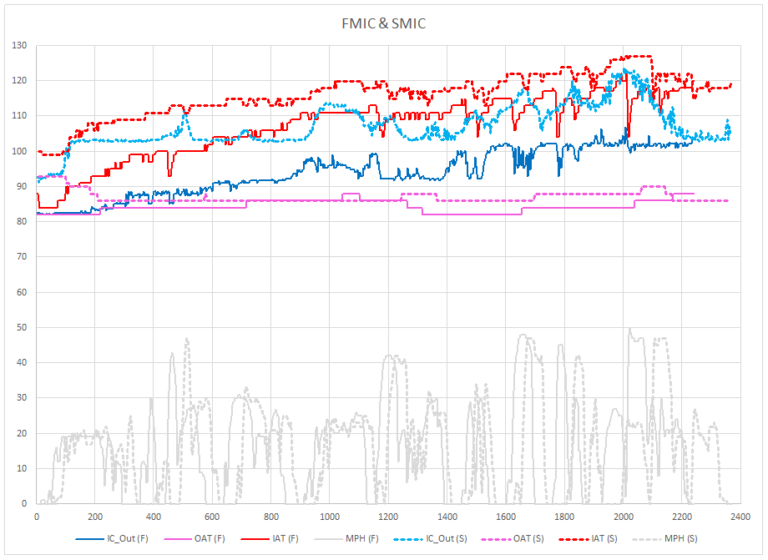The image size is (768, 560).
Task: Click the 50 label on the vertical axis
Action: (x=22, y=327)
